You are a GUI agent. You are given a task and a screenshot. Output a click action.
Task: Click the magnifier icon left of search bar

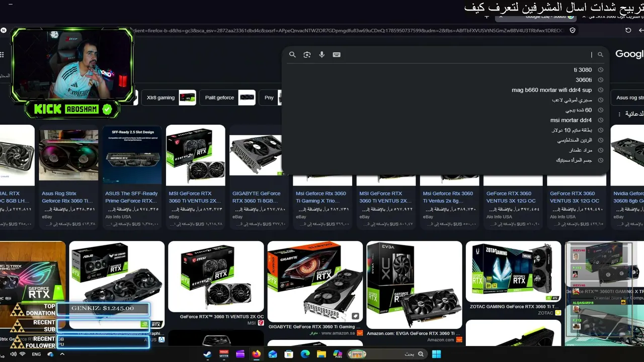[292, 55]
